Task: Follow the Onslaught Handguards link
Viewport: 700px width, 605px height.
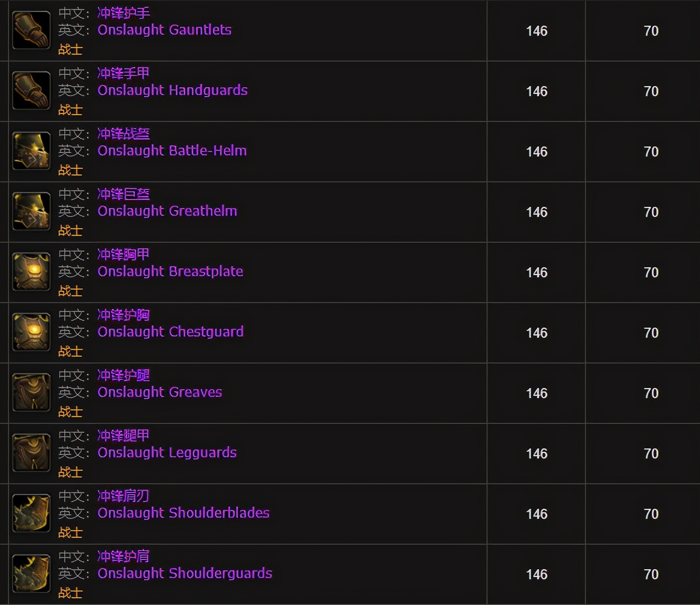Action: tap(172, 90)
